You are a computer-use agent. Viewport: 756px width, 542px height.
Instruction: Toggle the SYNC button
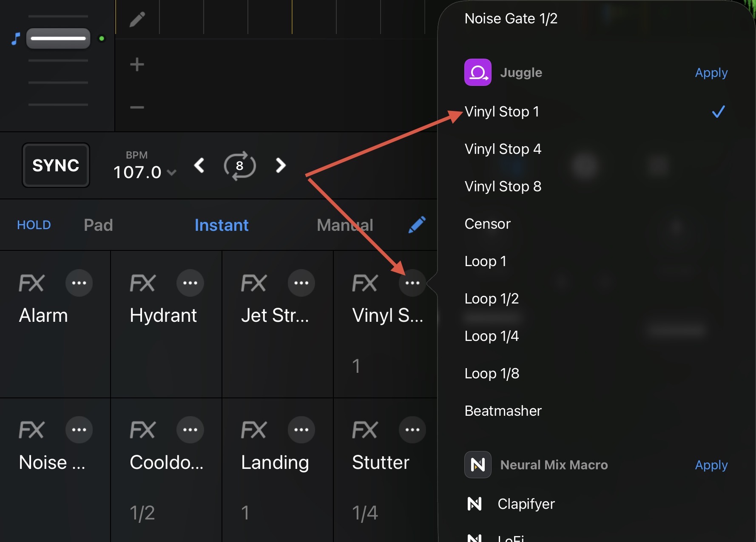[x=56, y=165]
